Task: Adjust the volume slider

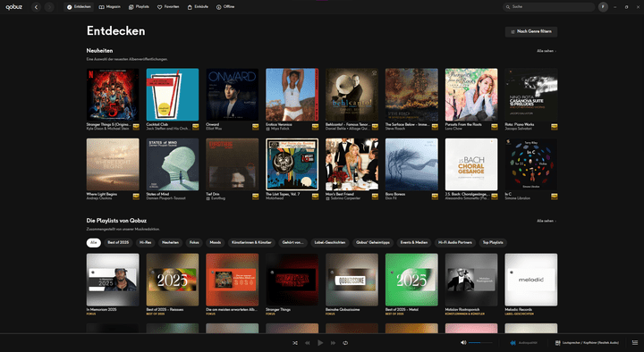Action: click(x=480, y=342)
